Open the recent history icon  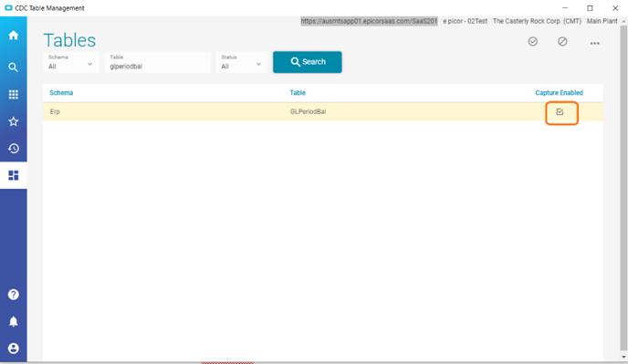coord(13,148)
